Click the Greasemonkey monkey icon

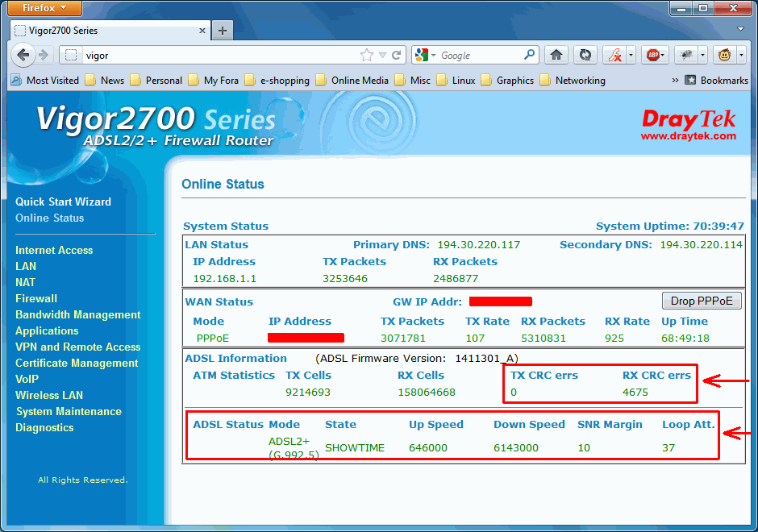[724, 55]
